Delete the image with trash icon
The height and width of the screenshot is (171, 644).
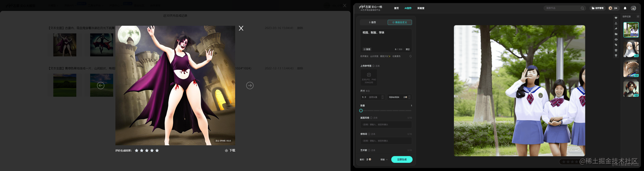[x=616, y=50]
